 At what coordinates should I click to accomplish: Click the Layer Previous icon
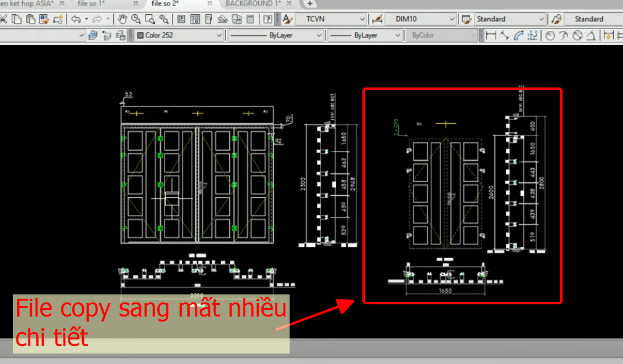pyautogui.click(x=121, y=35)
